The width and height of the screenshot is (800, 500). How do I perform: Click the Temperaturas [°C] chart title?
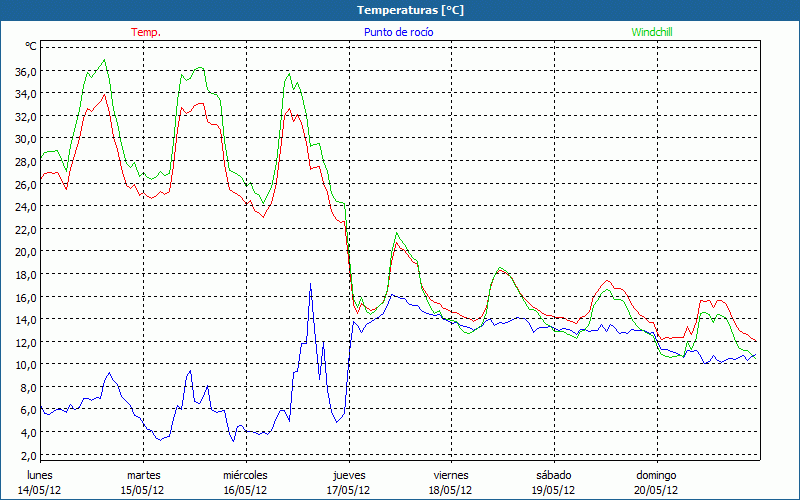tap(410, 10)
